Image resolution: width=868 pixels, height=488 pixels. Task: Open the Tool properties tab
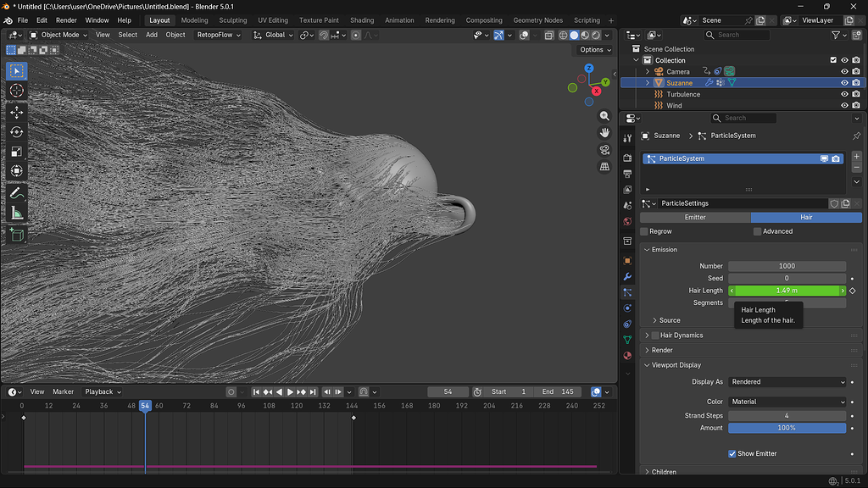(x=627, y=138)
